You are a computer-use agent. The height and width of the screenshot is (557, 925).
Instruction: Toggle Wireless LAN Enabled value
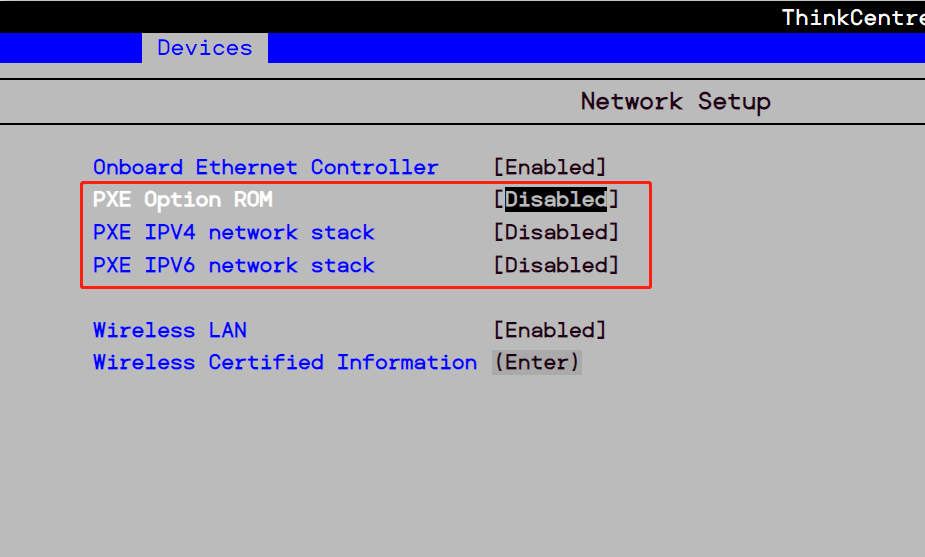click(549, 330)
